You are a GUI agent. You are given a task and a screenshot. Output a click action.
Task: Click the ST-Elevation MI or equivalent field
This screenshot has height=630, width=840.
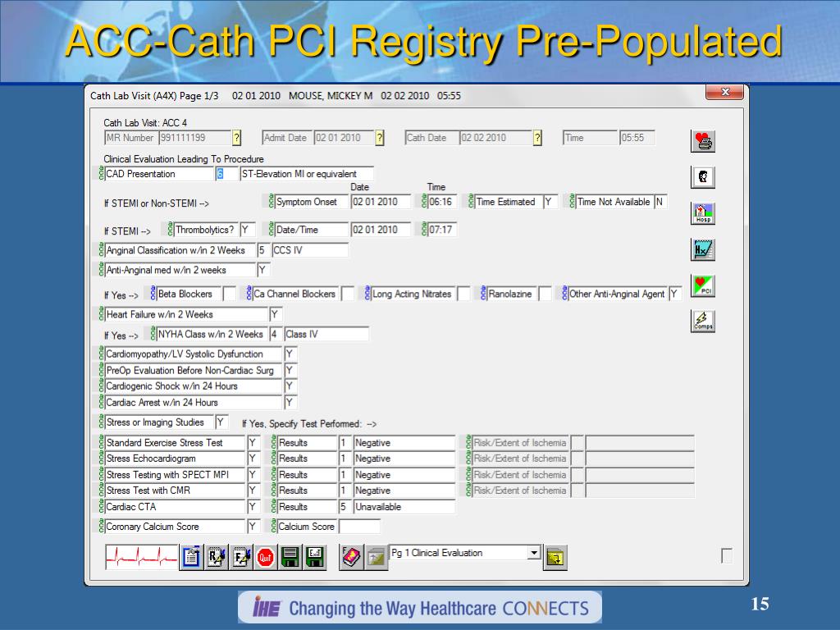coord(307,174)
